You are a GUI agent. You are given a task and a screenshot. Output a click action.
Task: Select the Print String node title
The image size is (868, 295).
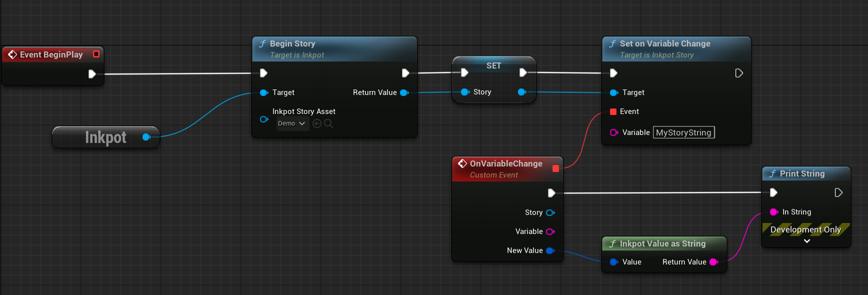[802, 173]
